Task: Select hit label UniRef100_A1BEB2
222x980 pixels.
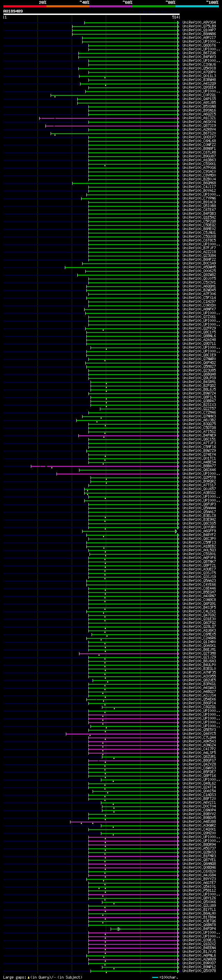Action: coord(199,546)
